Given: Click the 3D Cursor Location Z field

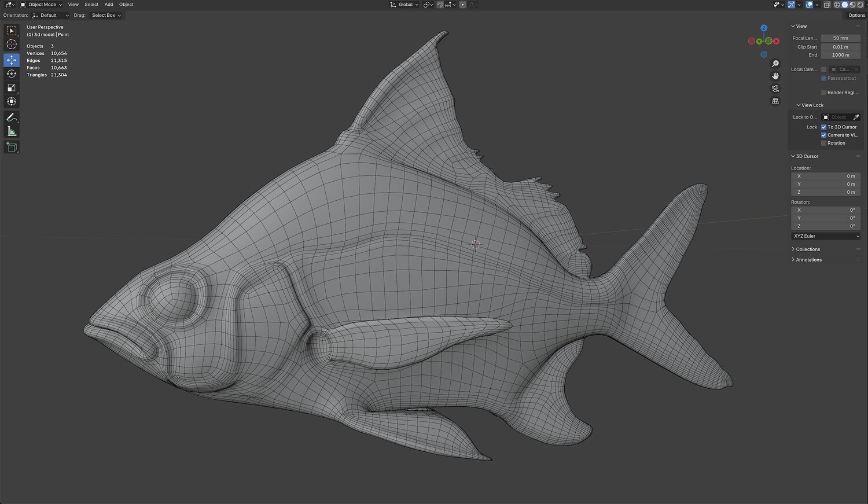Looking at the screenshot, I should (x=826, y=192).
